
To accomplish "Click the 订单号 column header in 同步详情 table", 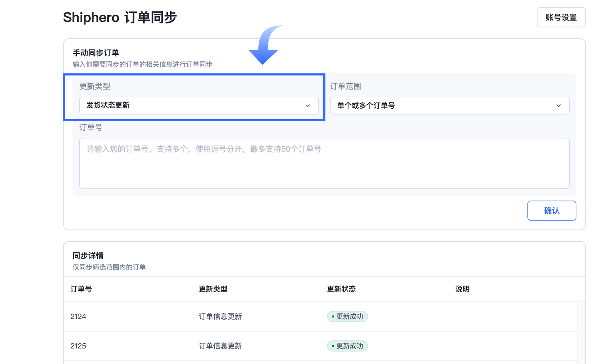I will tap(81, 289).
